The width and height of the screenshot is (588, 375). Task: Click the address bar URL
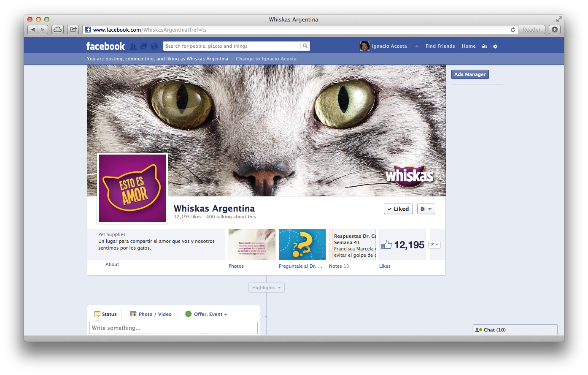[x=150, y=30]
